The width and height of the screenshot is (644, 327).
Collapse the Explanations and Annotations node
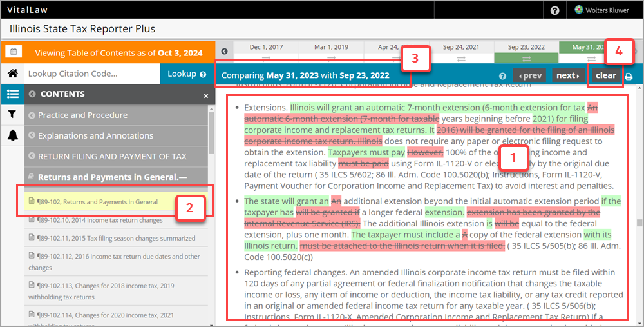pos(32,136)
